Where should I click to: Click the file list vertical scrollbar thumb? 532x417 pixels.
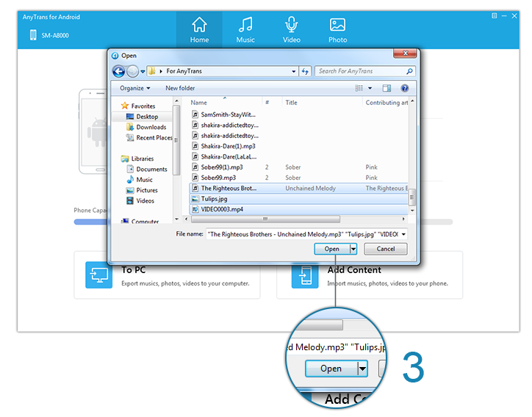[x=412, y=197]
